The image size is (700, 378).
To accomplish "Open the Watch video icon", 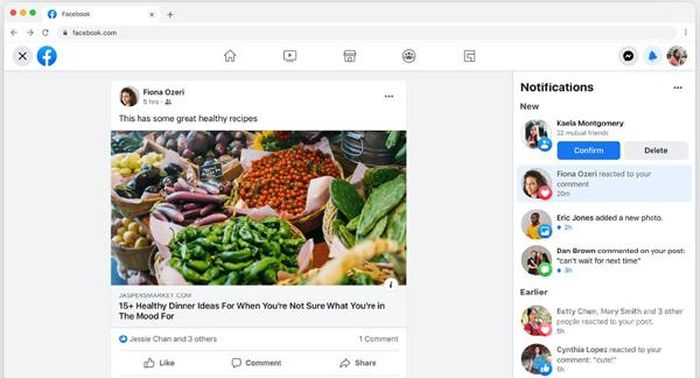I will click(x=290, y=56).
